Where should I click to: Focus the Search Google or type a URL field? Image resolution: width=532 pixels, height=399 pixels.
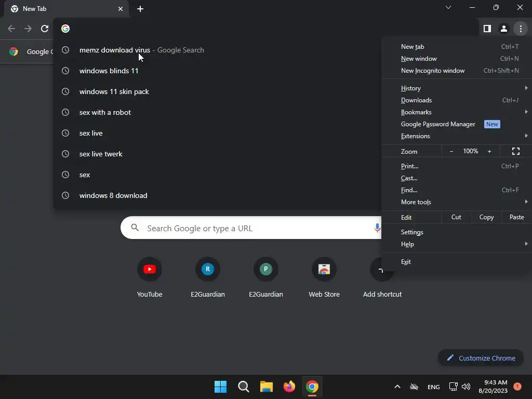[x=251, y=228]
